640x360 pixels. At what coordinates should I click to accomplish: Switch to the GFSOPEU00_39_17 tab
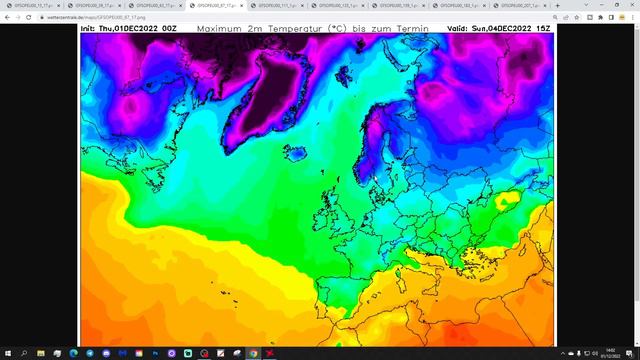[94, 6]
